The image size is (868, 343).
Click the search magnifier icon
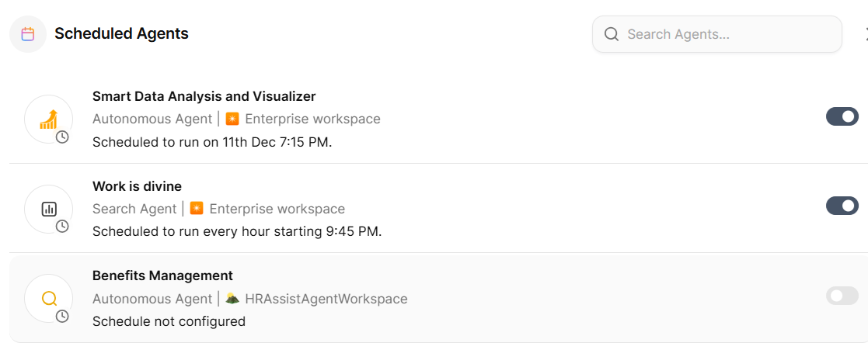pyautogui.click(x=612, y=34)
